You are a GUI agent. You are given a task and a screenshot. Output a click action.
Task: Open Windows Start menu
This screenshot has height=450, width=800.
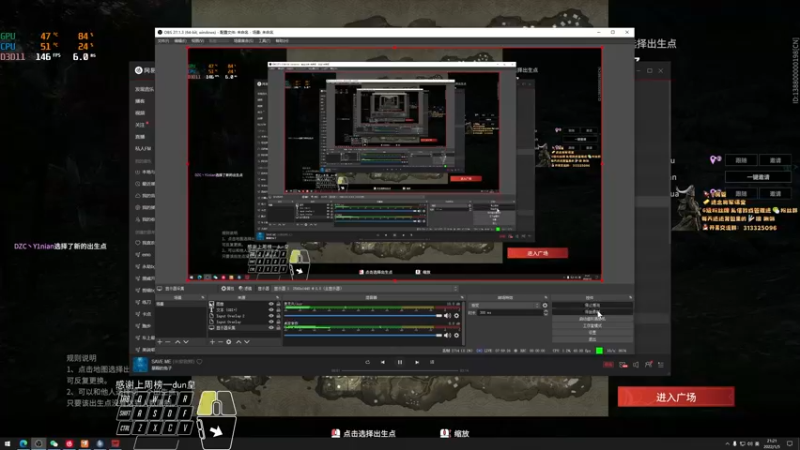point(7,443)
